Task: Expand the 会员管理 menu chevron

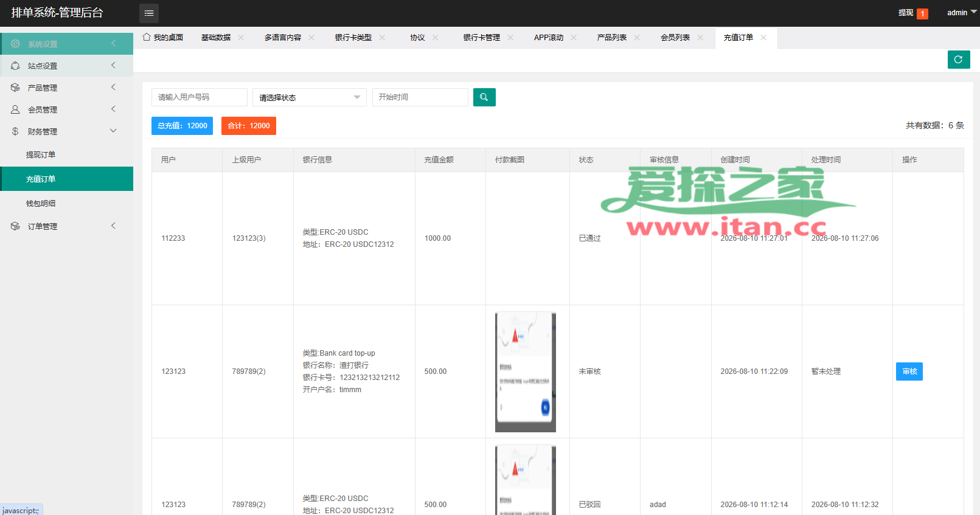Action: [x=113, y=109]
